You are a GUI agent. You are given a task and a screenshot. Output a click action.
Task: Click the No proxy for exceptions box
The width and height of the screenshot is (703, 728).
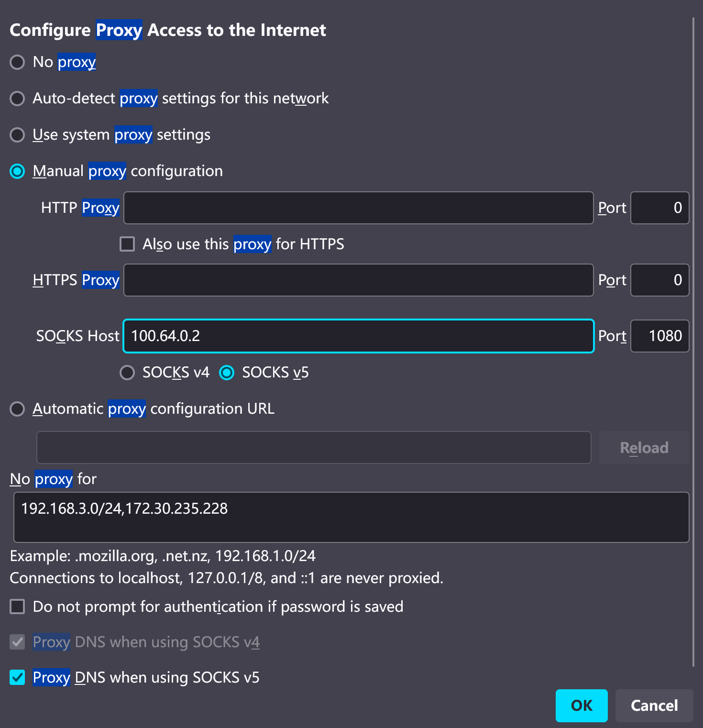point(351,517)
